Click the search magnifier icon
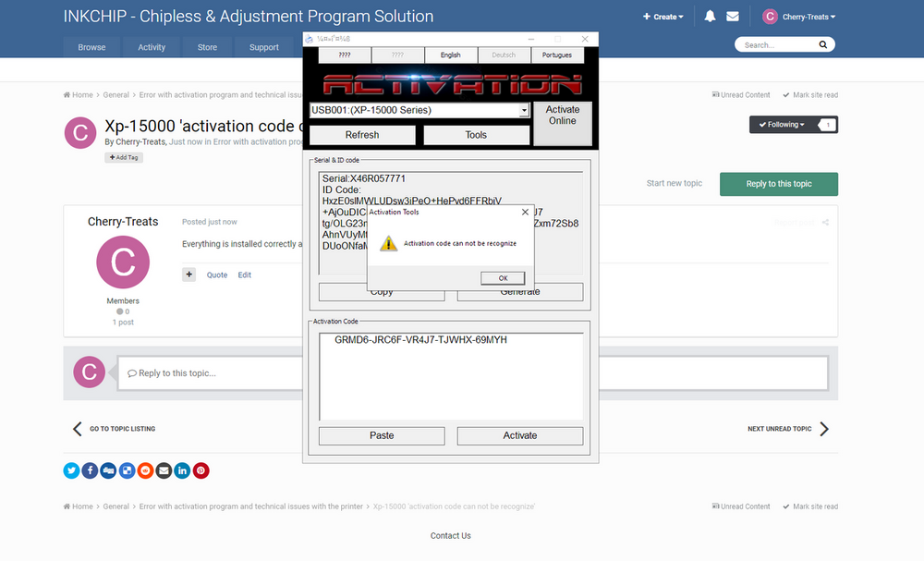 [x=823, y=44]
